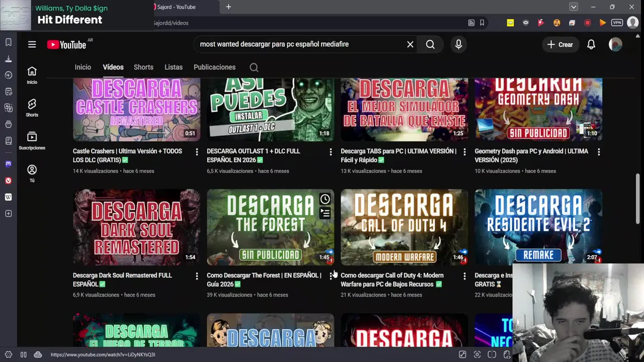Image resolution: width=644 pixels, height=362 pixels.
Task: Open the Wikipedia sidebar panel
Action: pyautogui.click(x=9, y=197)
